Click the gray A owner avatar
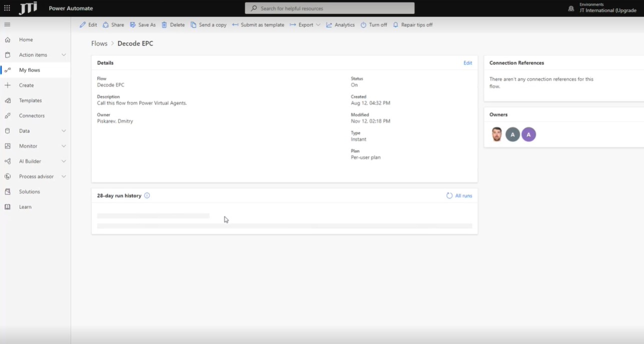This screenshot has height=344, width=644. [512, 134]
